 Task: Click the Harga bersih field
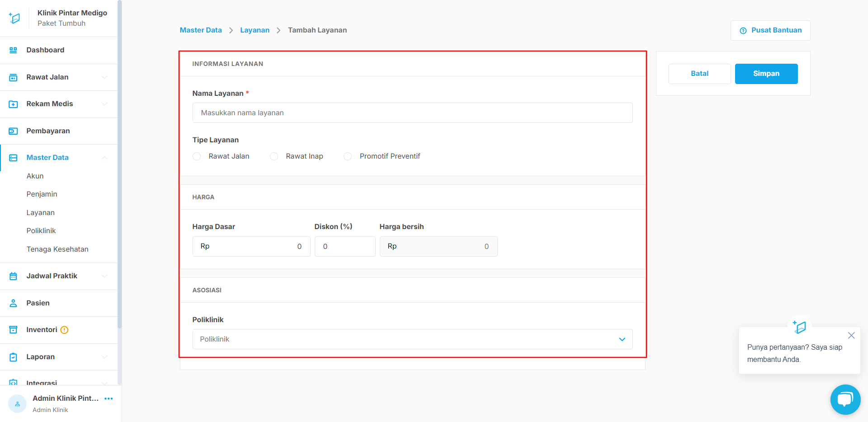(x=439, y=247)
